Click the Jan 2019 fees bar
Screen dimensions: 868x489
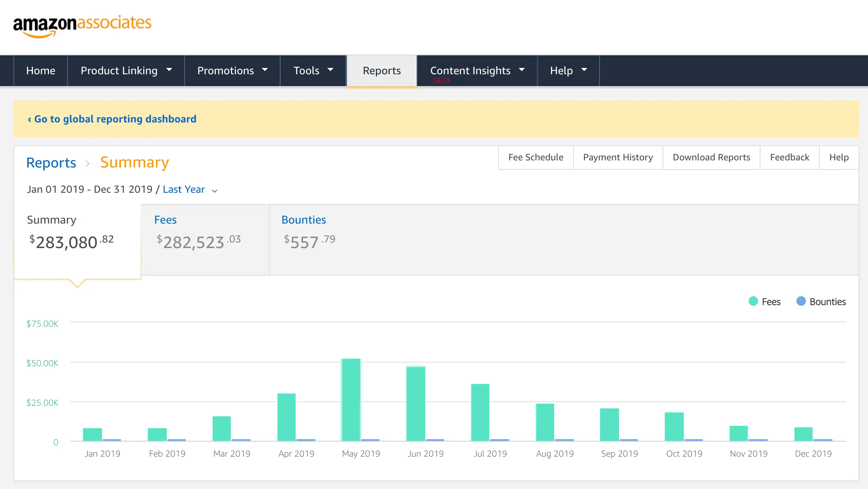[92, 434]
